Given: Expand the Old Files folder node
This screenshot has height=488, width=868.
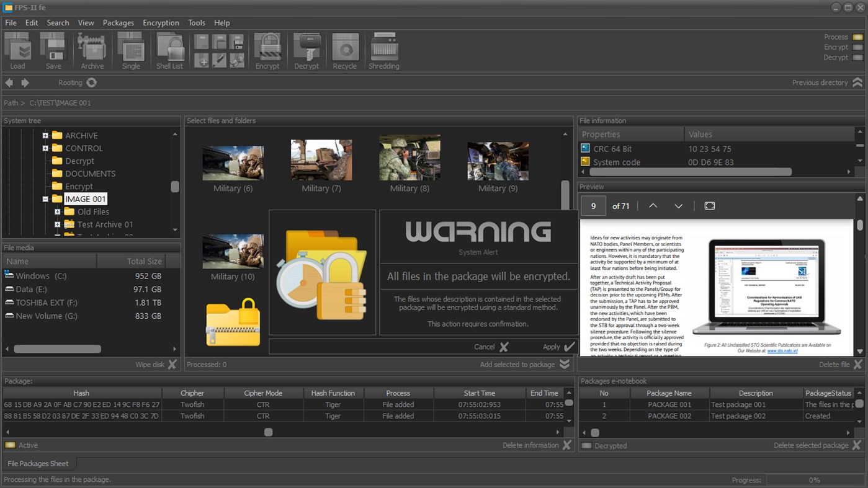Looking at the screenshot, I should point(57,212).
